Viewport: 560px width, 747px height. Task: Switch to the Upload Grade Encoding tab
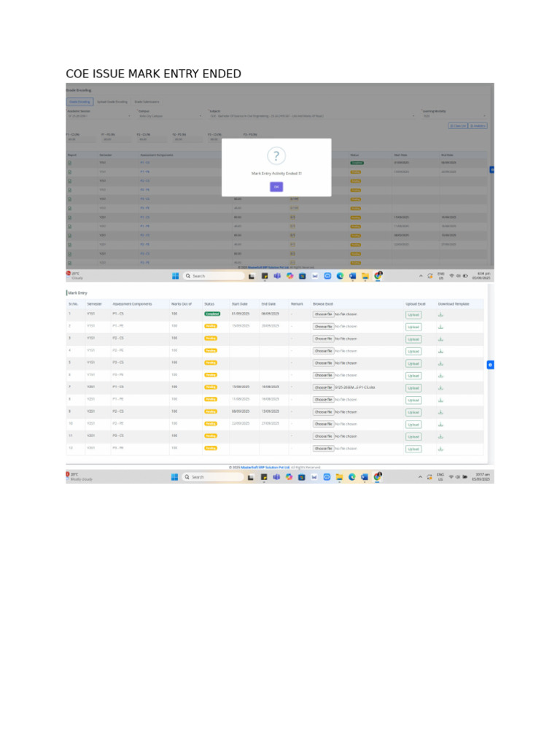point(112,101)
